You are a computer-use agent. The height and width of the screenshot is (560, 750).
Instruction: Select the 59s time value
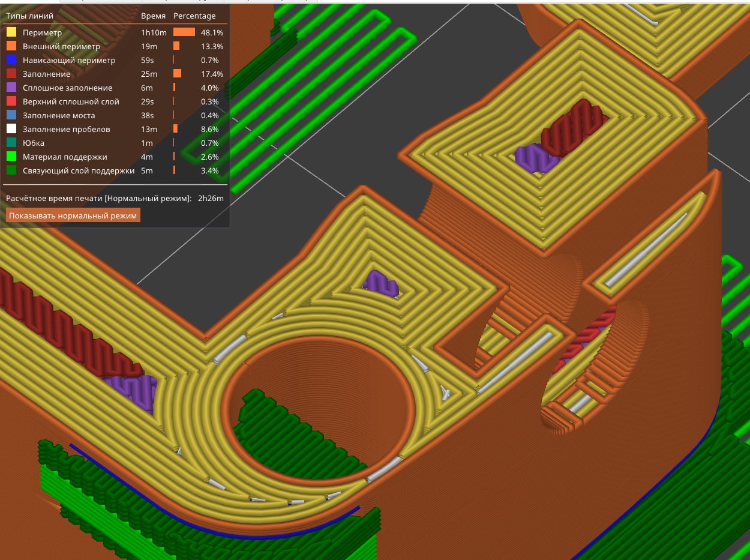(148, 60)
